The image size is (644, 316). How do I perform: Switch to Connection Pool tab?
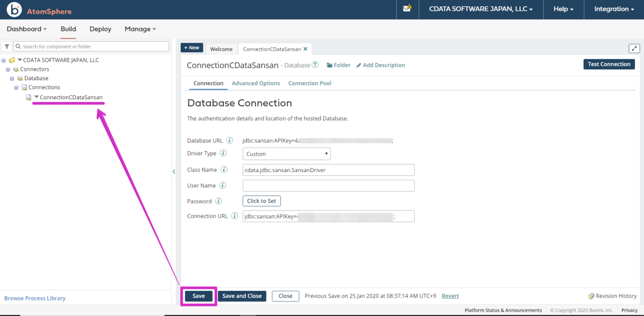[x=310, y=83]
